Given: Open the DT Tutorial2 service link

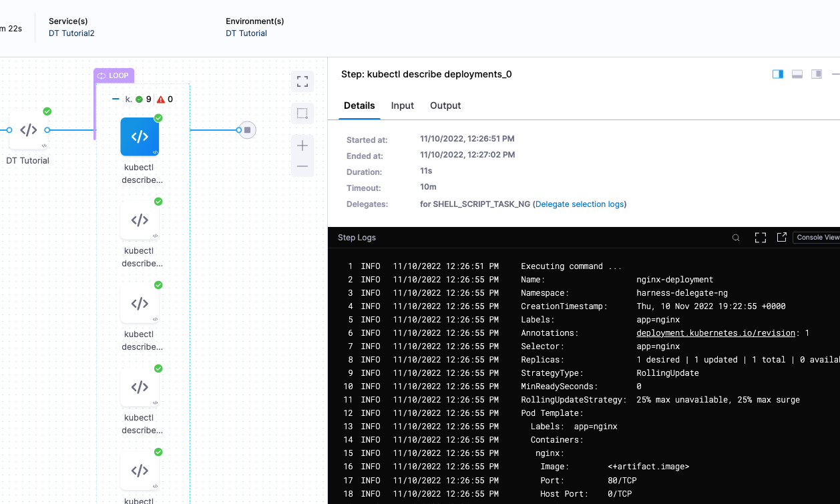Looking at the screenshot, I should (x=71, y=33).
